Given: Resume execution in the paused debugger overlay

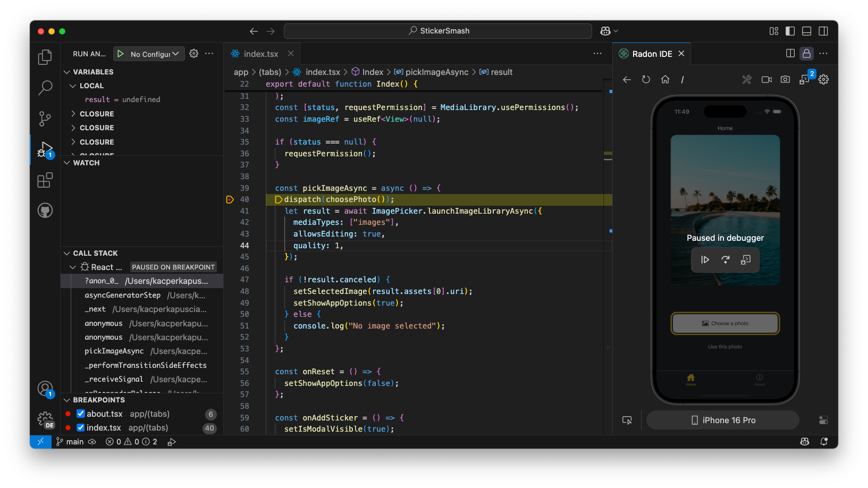Looking at the screenshot, I should [705, 260].
